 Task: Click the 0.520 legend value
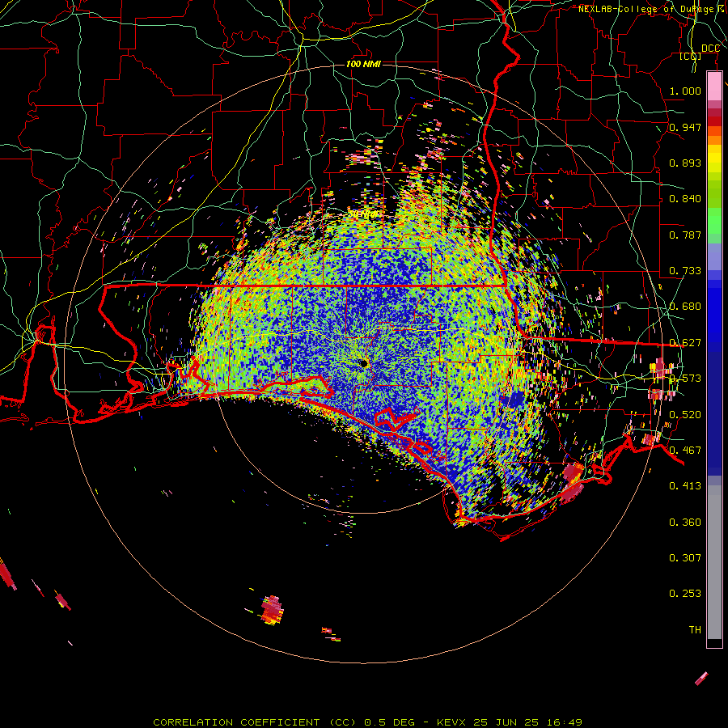685,415
